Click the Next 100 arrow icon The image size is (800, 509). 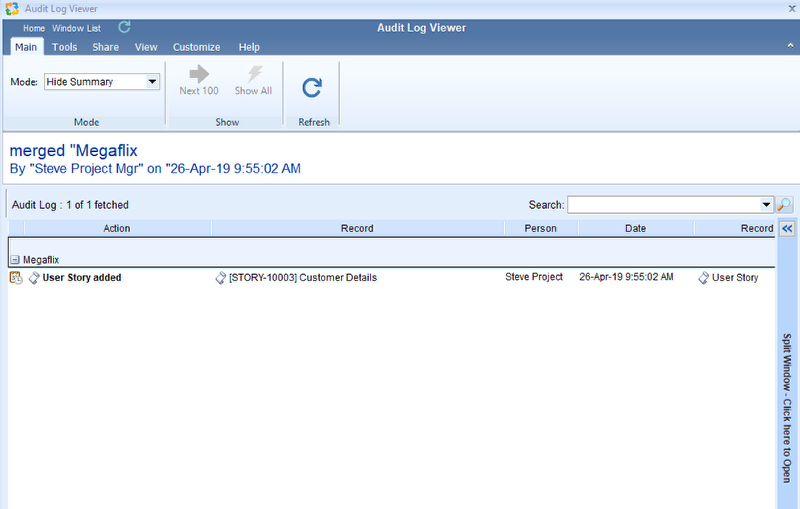199,74
